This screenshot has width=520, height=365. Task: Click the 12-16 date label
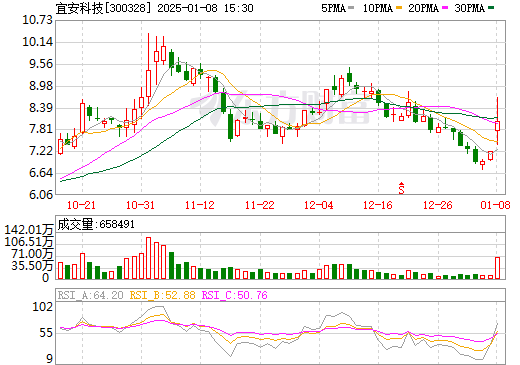pos(378,205)
